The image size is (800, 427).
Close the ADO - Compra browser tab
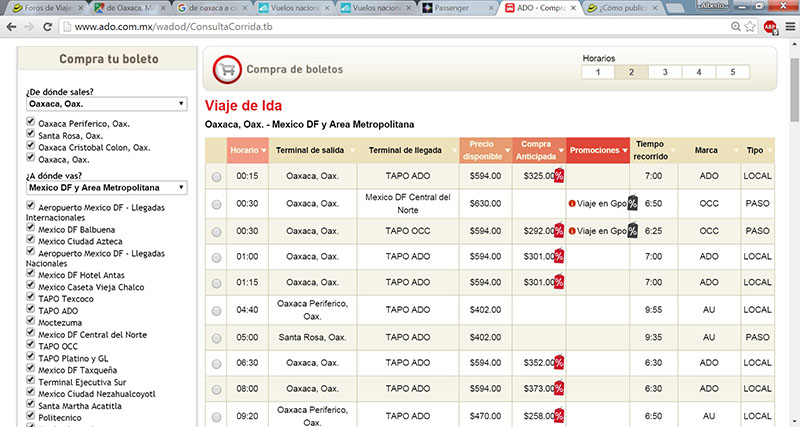tap(573, 8)
